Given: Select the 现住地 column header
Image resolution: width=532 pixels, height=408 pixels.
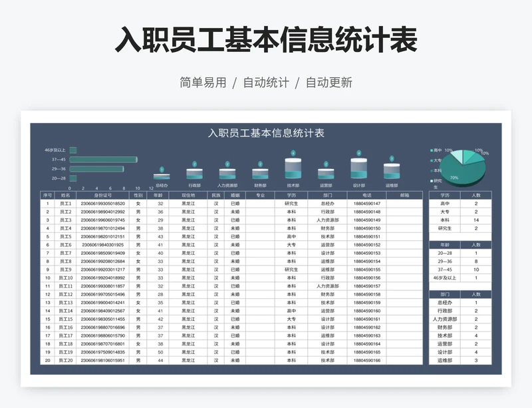Looking at the screenshot, I should tap(188, 195).
